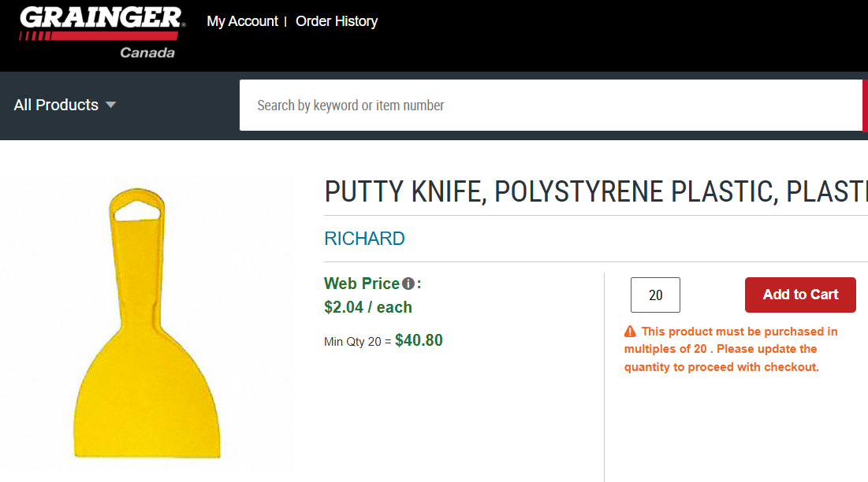This screenshot has height=482, width=868.
Task: Click the Add to Cart button
Action: tap(799, 295)
